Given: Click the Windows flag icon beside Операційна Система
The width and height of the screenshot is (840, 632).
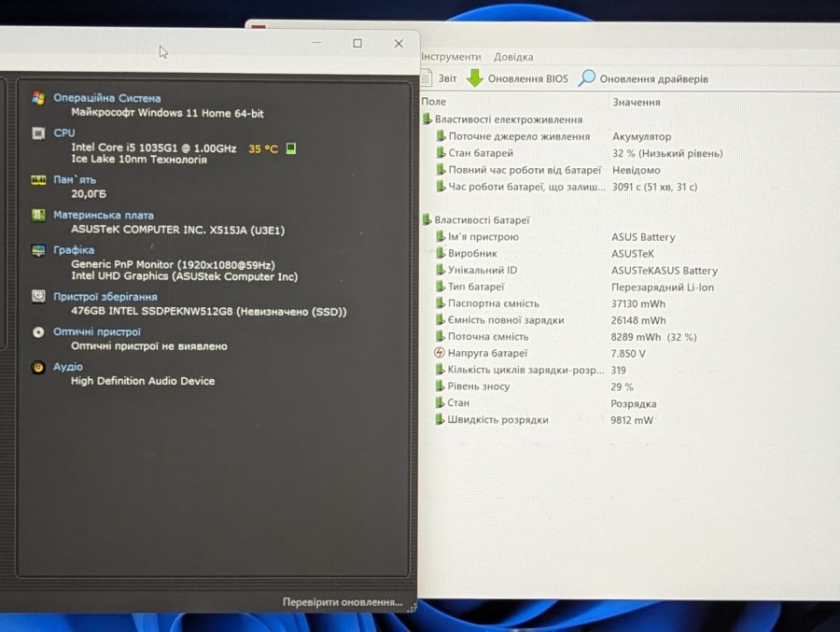Looking at the screenshot, I should tap(38, 99).
